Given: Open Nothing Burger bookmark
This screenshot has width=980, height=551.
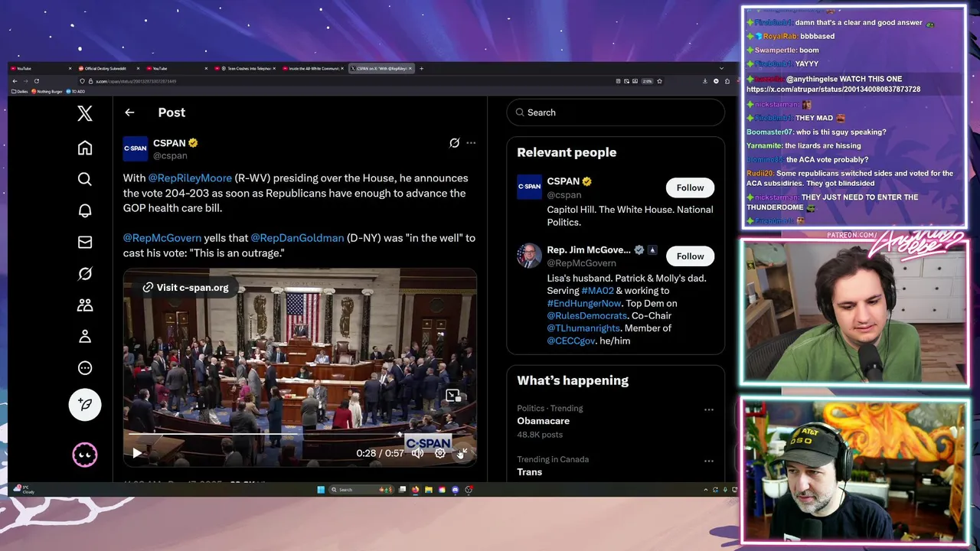Looking at the screenshot, I should point(47,91).
